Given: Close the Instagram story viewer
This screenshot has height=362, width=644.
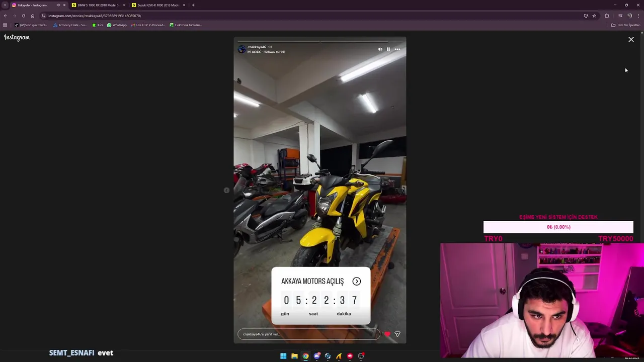Looking at the screenshot, I should click(631, 39).
